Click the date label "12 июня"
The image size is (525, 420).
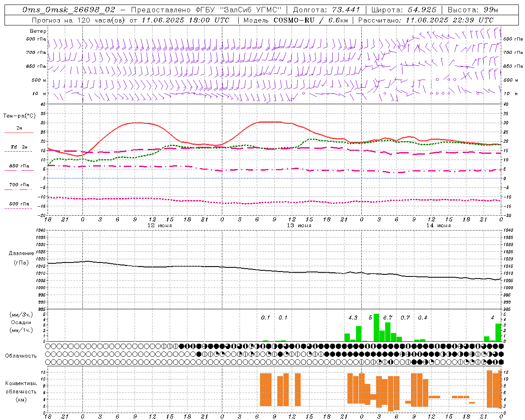[160, 226]
